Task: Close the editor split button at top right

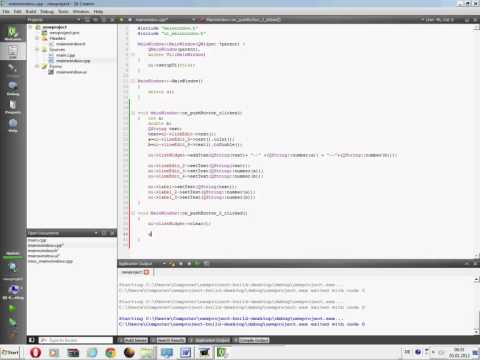Action: click(x=475, y=20)
